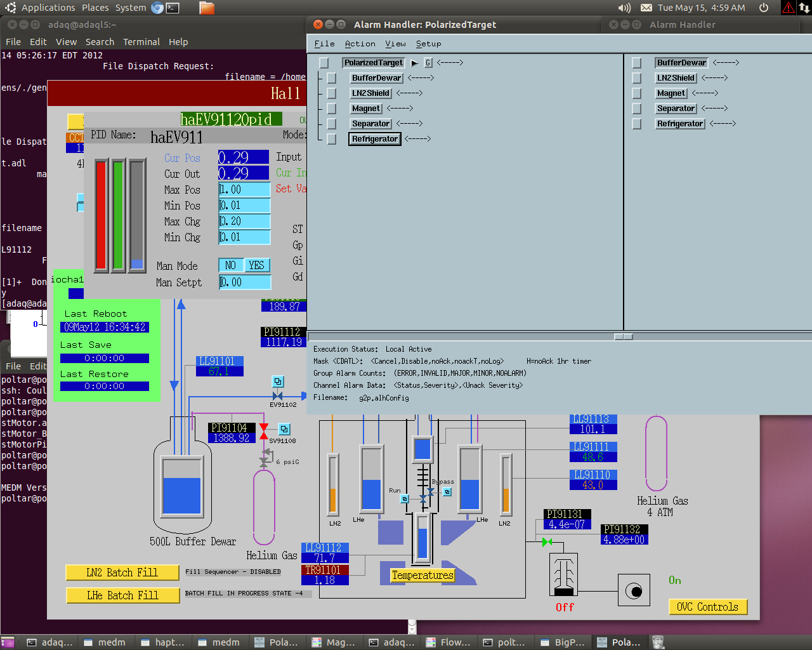The width and height of the screenshot is (812, 650).
Task: Toggle checkbox next to BufferDewar in right pane
Action: (637, 63)
